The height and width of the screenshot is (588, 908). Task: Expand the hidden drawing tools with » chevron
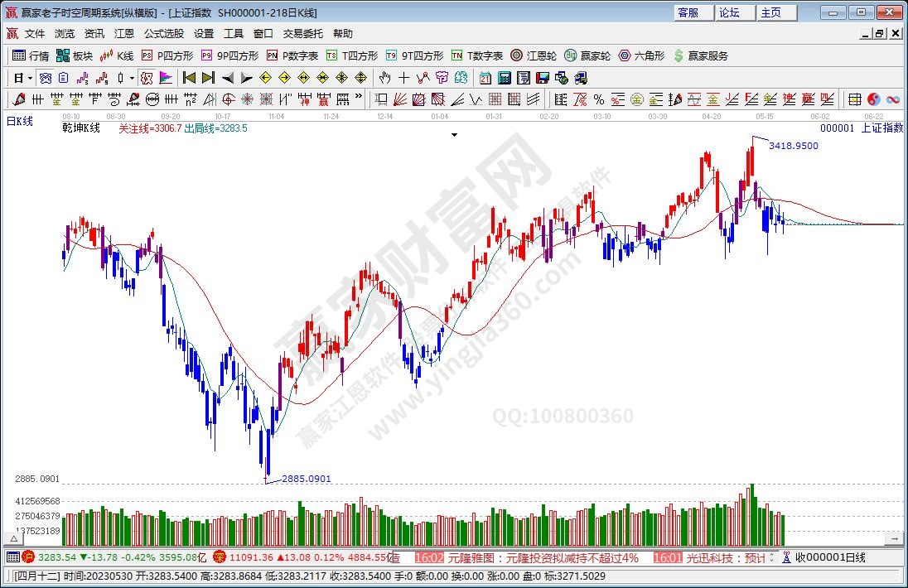(359, 99)
